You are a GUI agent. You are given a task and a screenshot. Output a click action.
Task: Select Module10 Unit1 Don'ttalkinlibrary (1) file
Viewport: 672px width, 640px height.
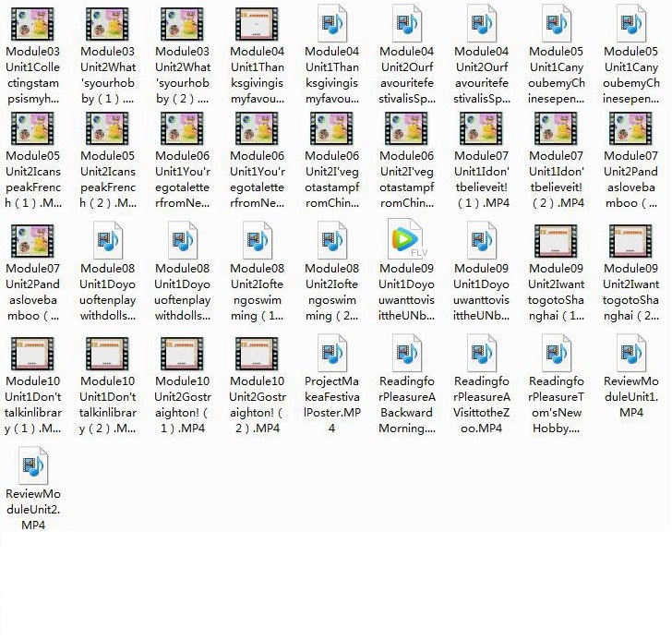(32, 354)
